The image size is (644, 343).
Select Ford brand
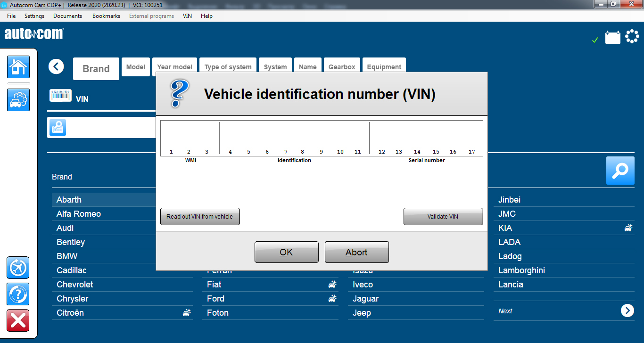[270, 299]
